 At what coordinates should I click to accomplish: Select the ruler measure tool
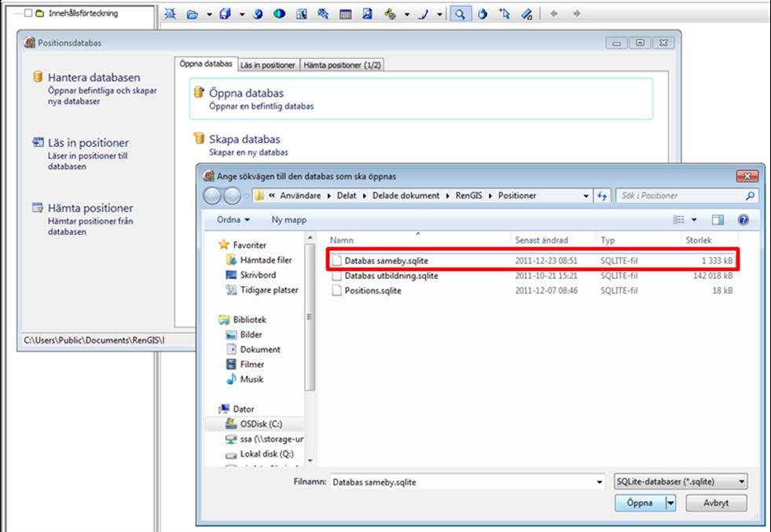click(527, 14)
